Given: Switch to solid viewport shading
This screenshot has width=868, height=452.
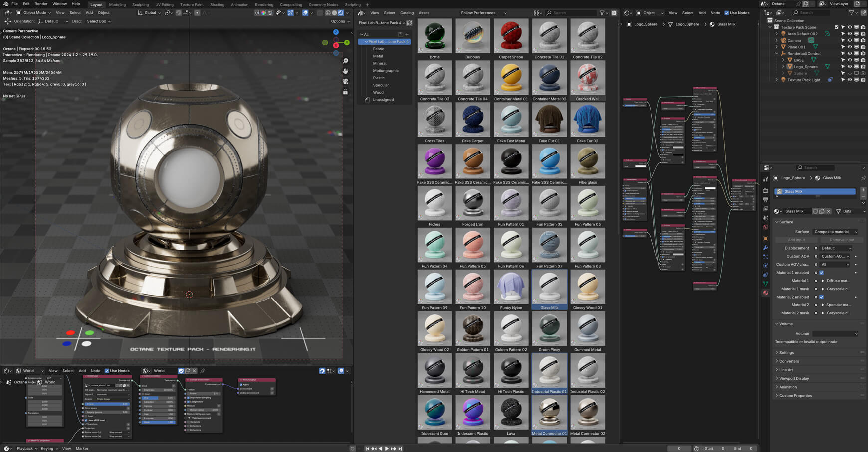Looking at the screenshot, I should click(x=334, y=13).
